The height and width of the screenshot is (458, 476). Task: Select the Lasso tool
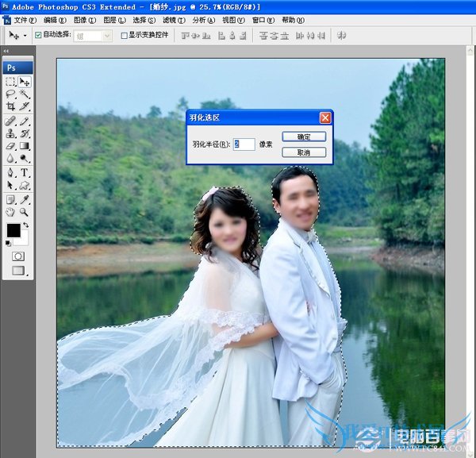tap(11, 94)
